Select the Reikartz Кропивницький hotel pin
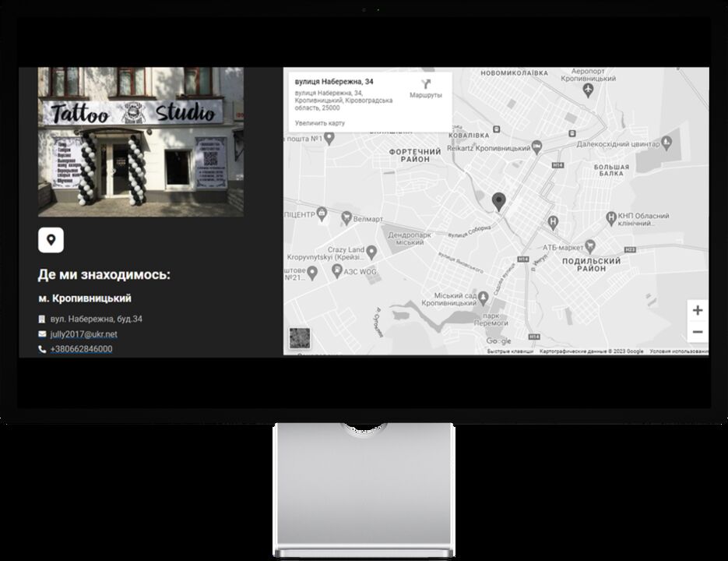This screenshot has height=561, width=728. coord(536,147)
